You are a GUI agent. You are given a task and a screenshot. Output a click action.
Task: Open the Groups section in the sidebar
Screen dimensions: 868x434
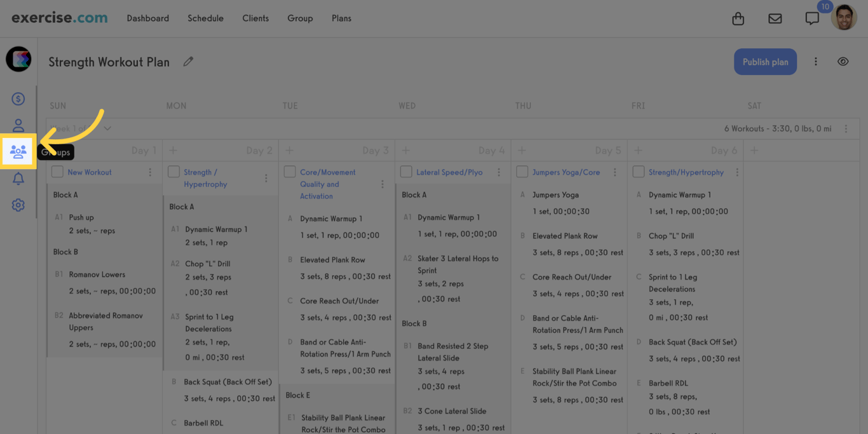pyautogui.click(x=18, y=151)
